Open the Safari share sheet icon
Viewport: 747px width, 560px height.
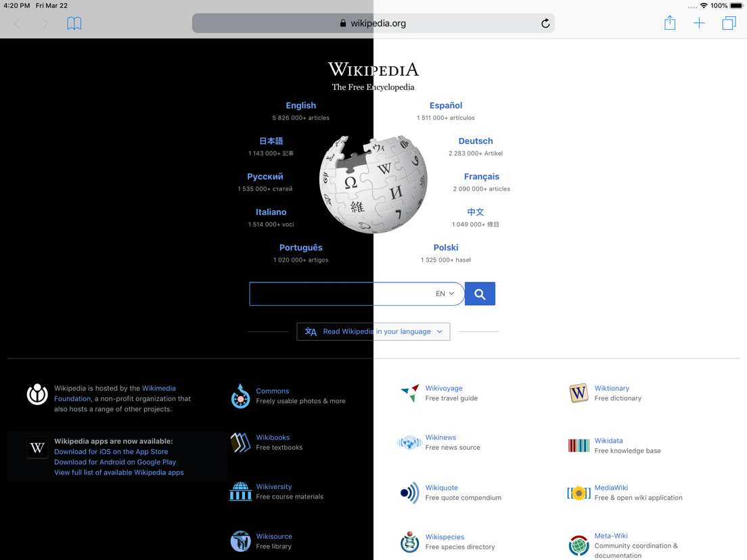[x=670, y=22]
